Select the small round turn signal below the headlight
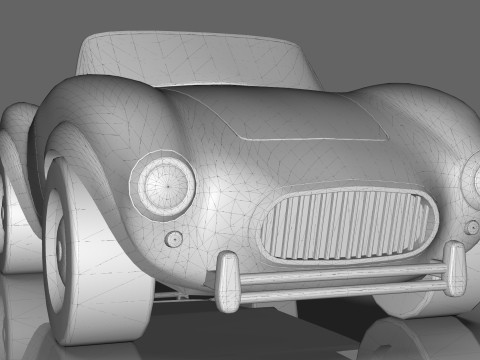 click(173, 239)
